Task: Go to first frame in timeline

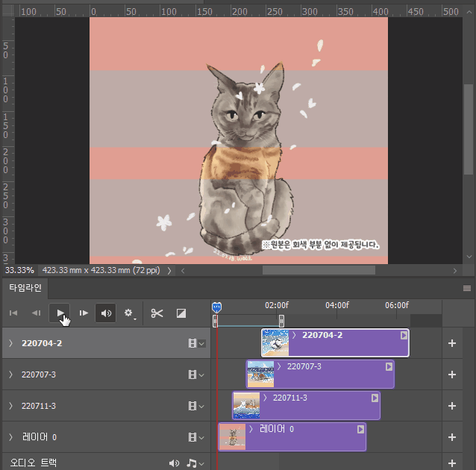Action: tap(13, 313)
